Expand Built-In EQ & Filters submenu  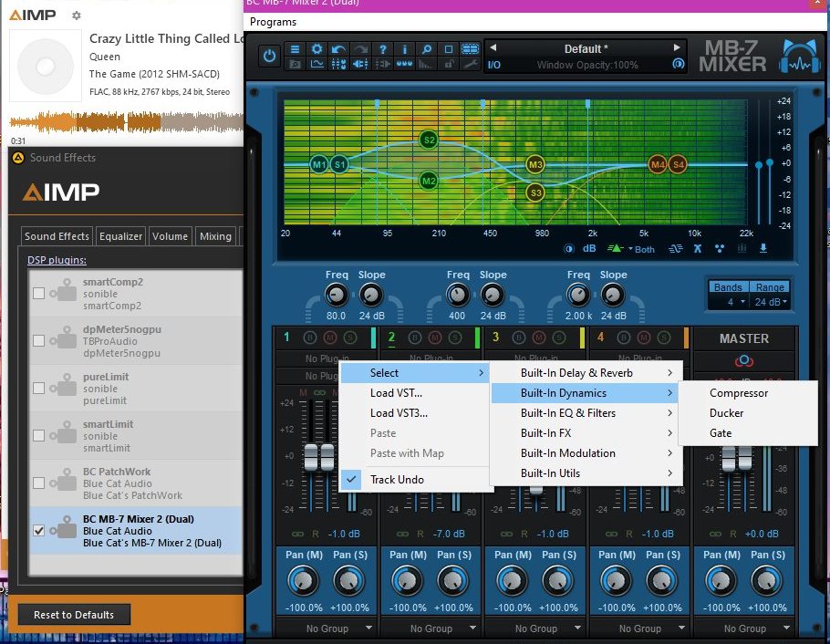[x=586, y=413]
